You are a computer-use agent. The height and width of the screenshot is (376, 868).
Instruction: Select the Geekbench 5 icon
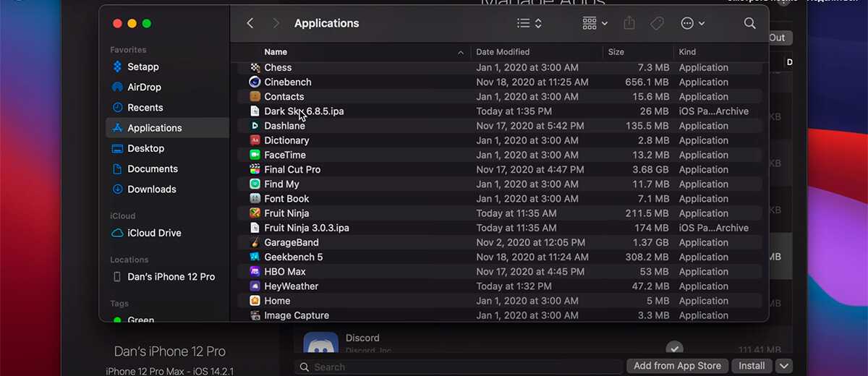pos(255,257)
